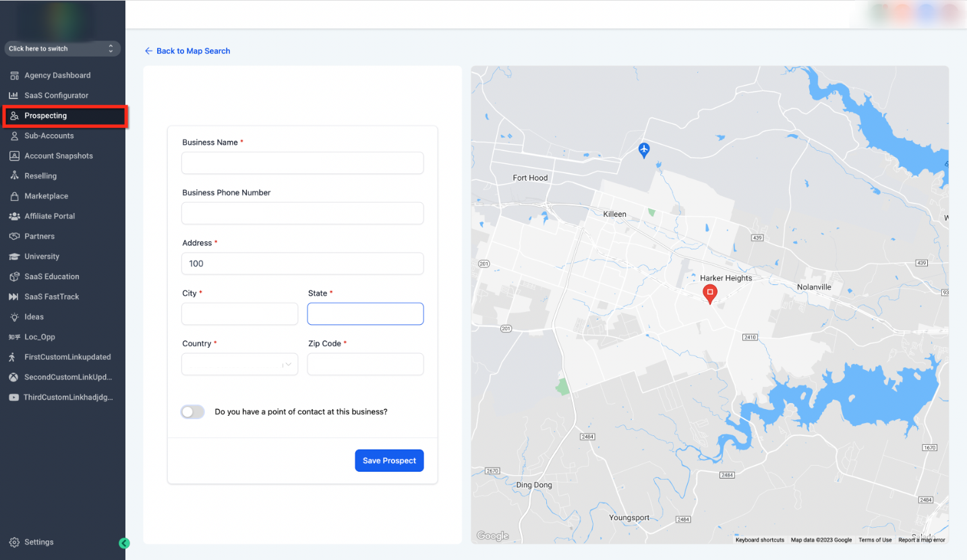Click the Address field containing 100
Image resolution: width=967 pixels, height=560 pixels.
coord(303,263)
